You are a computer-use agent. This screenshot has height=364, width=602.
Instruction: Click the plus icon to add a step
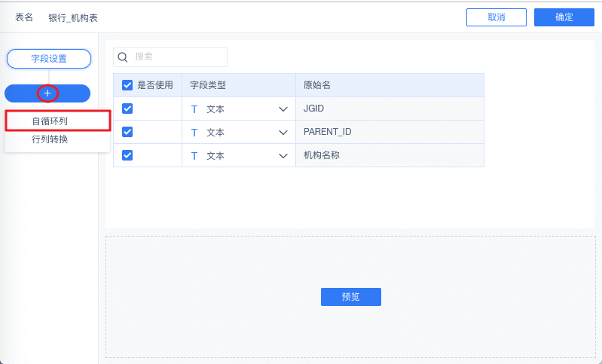(47, 93)
